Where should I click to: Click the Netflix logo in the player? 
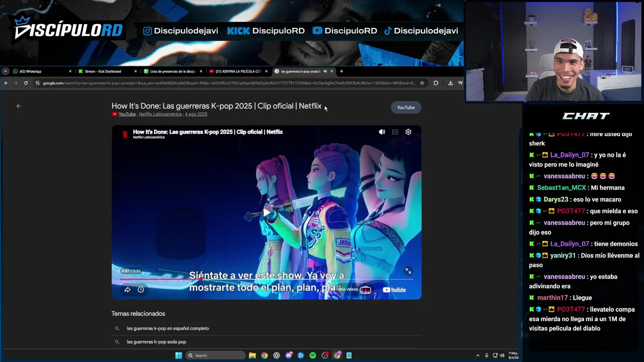coord(125,134)
